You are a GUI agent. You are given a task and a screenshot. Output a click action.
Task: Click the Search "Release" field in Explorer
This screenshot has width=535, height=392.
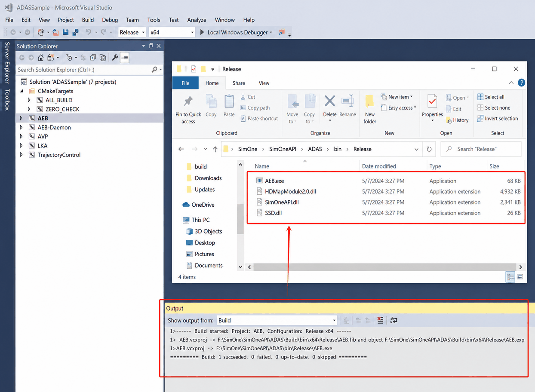click(x=481, y=149)
